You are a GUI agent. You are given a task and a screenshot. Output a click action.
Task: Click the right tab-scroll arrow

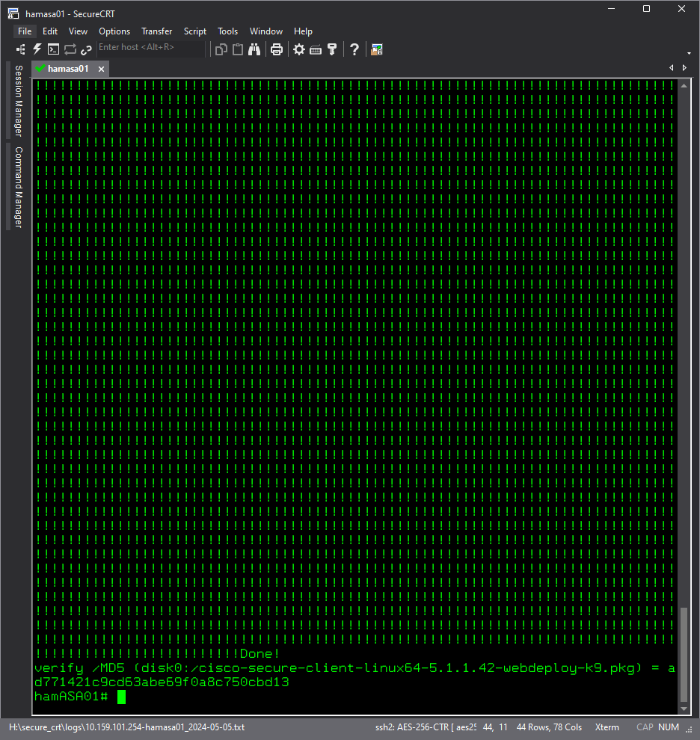[x=684, y=67]
